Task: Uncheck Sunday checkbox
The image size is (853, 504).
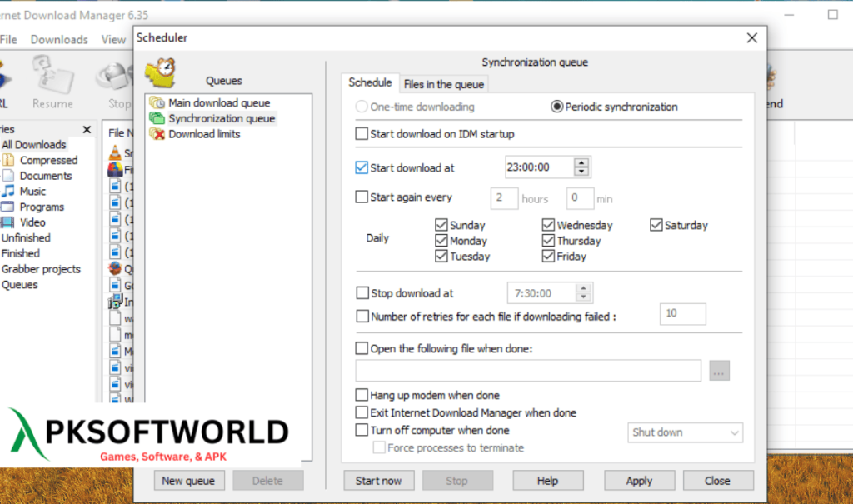Action: click(x=441, y=225)
